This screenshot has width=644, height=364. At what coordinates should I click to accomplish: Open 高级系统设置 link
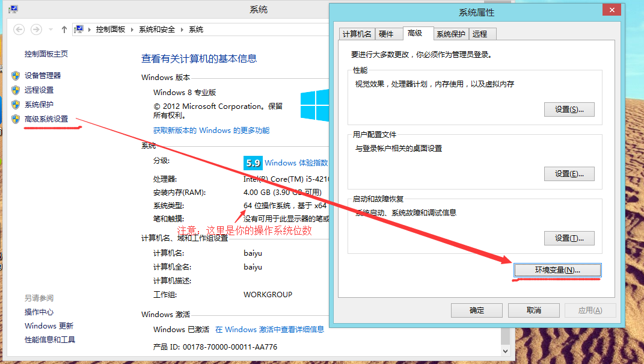pyautogui.click(x=46, y=119)
